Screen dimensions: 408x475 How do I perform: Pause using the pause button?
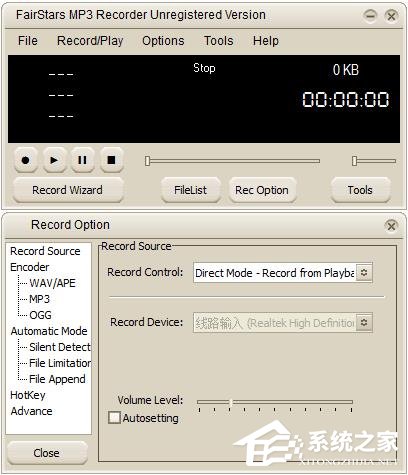pyautogui.click(x=82, y=160)
